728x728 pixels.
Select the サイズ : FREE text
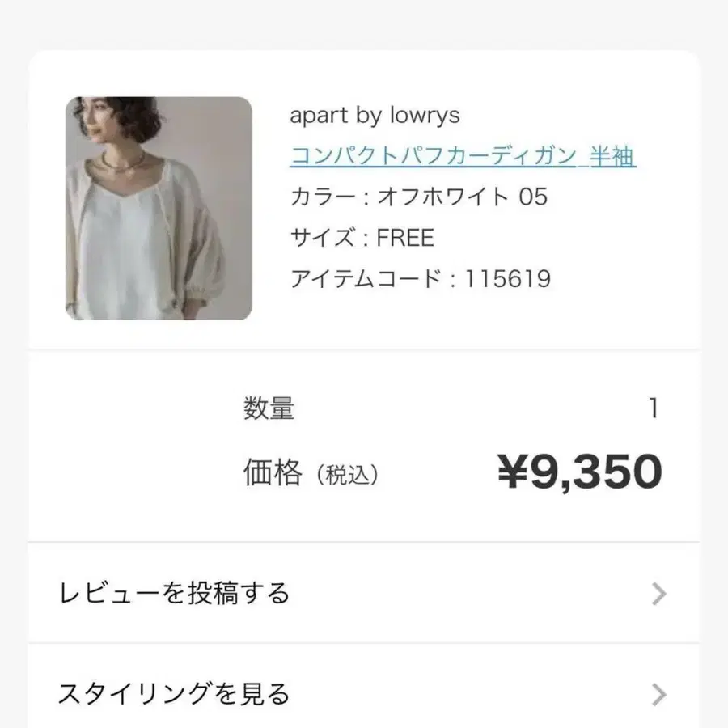[362, 237]
